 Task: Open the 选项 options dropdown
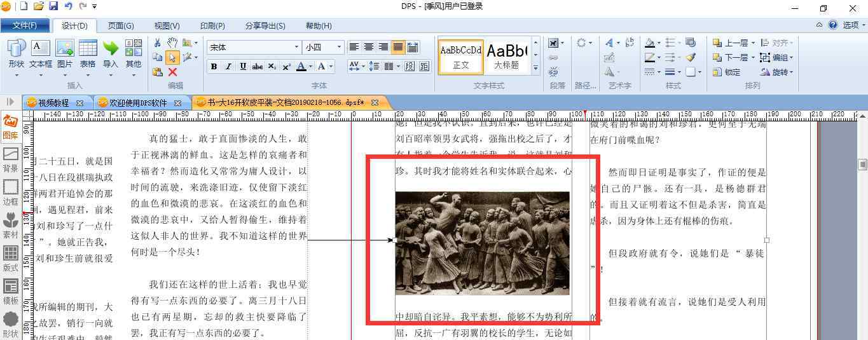click(x=854, y=25)
